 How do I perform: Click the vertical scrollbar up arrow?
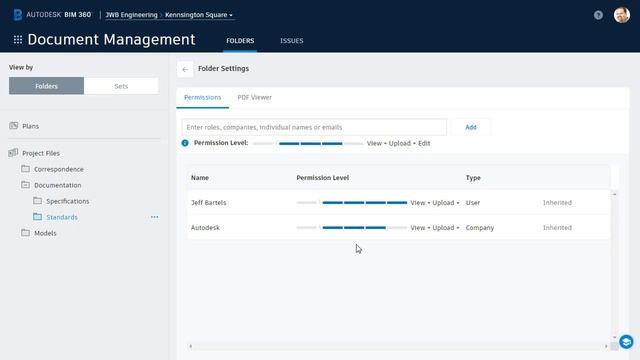pos(615,194)
